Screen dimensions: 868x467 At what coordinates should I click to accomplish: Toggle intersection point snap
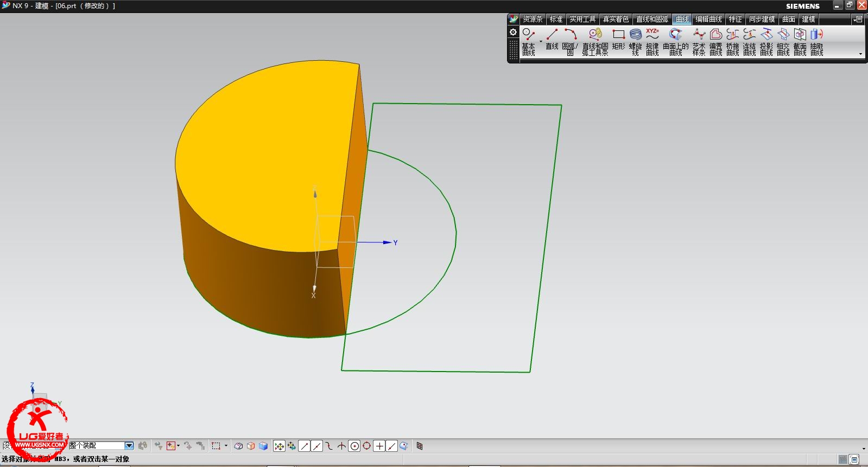341,446
